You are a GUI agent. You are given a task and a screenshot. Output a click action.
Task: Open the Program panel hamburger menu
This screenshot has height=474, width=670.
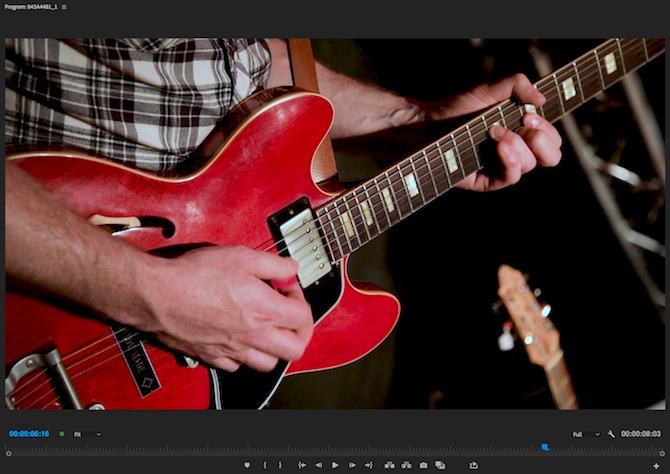(x=64, y=6)
